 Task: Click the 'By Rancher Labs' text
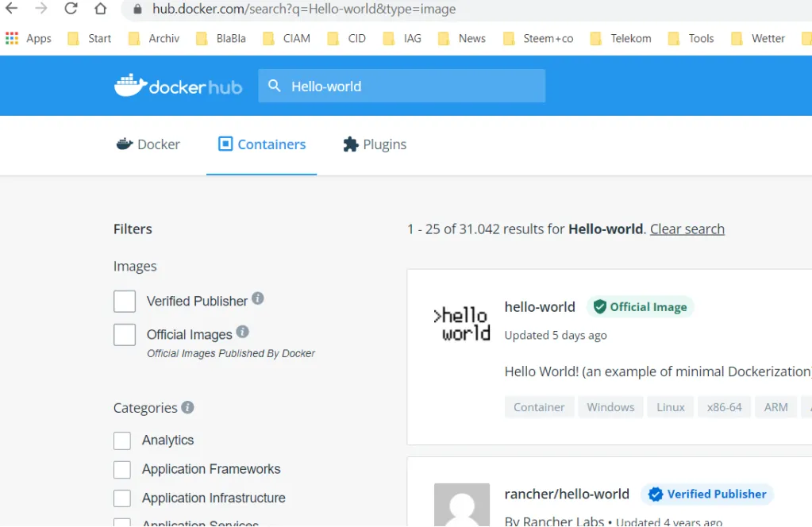[554, 521]
